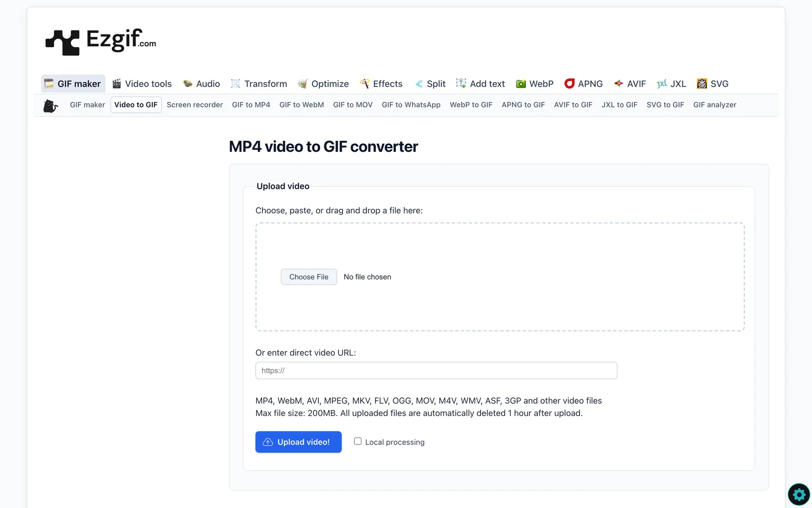
Task: Go to JXL to GIF
Action: pos(620,105)
